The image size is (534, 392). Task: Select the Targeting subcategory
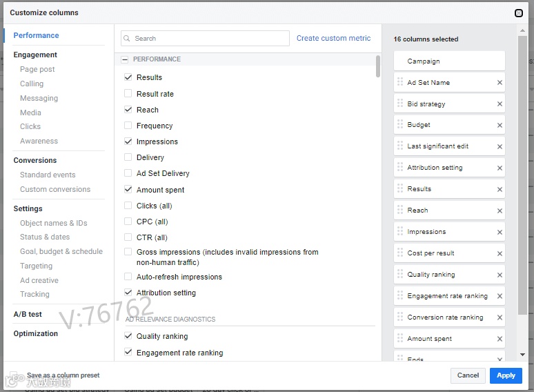point(36,266)
